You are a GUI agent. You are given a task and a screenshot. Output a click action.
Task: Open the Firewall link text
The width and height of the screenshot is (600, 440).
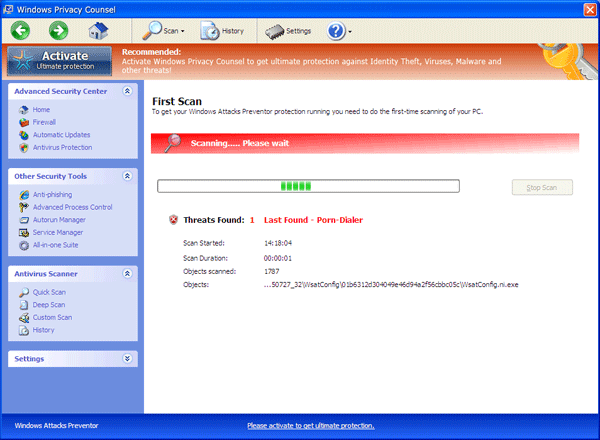pyautogui.click(x=44, y=122)
